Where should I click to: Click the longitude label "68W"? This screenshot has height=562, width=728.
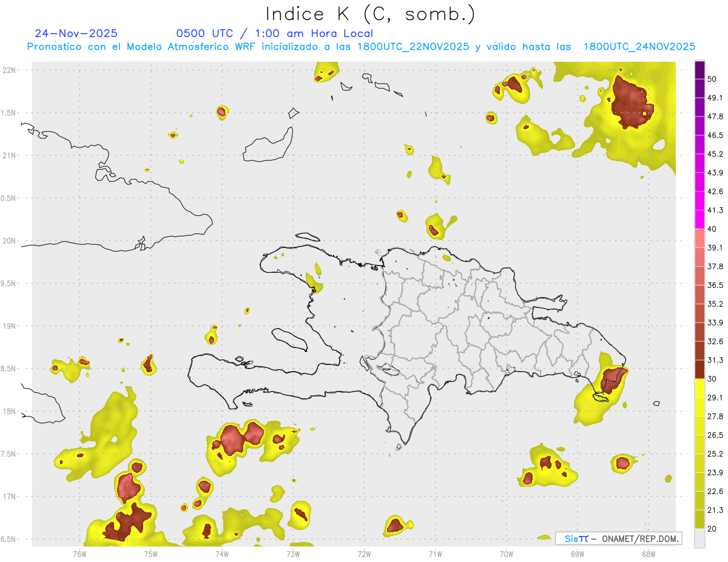[648, 554]
